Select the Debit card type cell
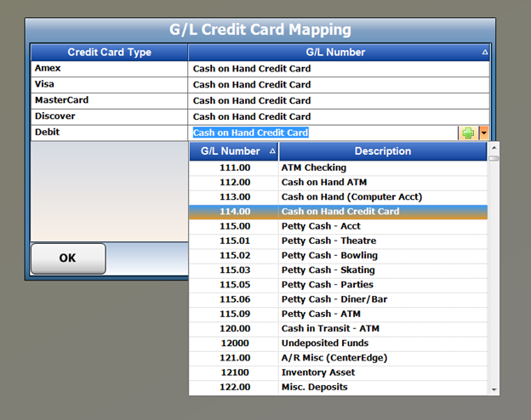Viewport: 531px width, 420px height. tap(110, 133)
